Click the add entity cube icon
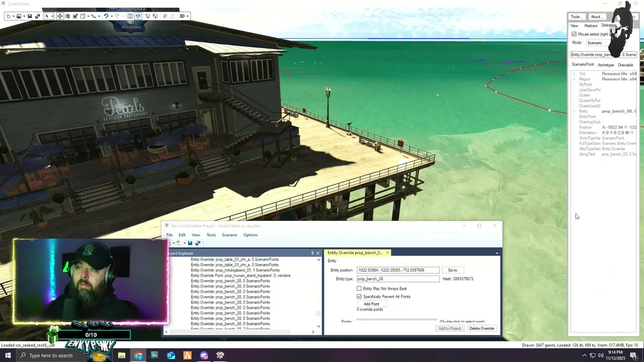 point(147,16)
